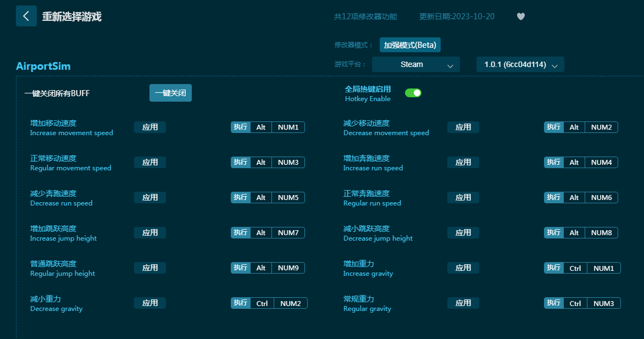This screenshot has width=644, height=339.
Task: Click the Alt modifier for Increase jump height
Action: [x=261, y=233]
